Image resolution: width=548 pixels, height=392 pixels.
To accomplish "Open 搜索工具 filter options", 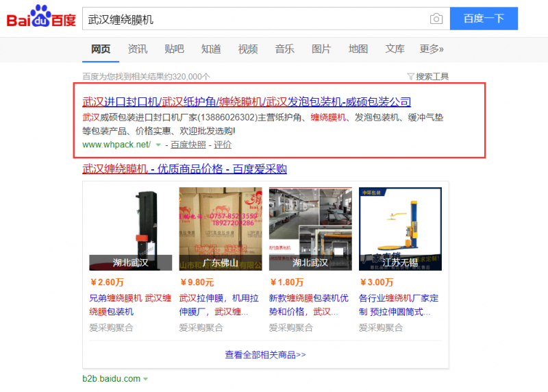I will coord(428,76).
